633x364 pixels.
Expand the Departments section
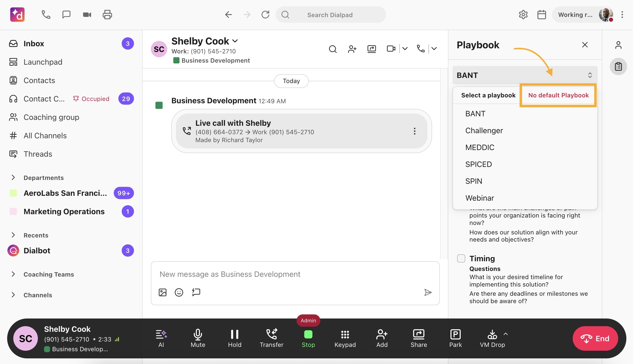[x=13, y=177]
